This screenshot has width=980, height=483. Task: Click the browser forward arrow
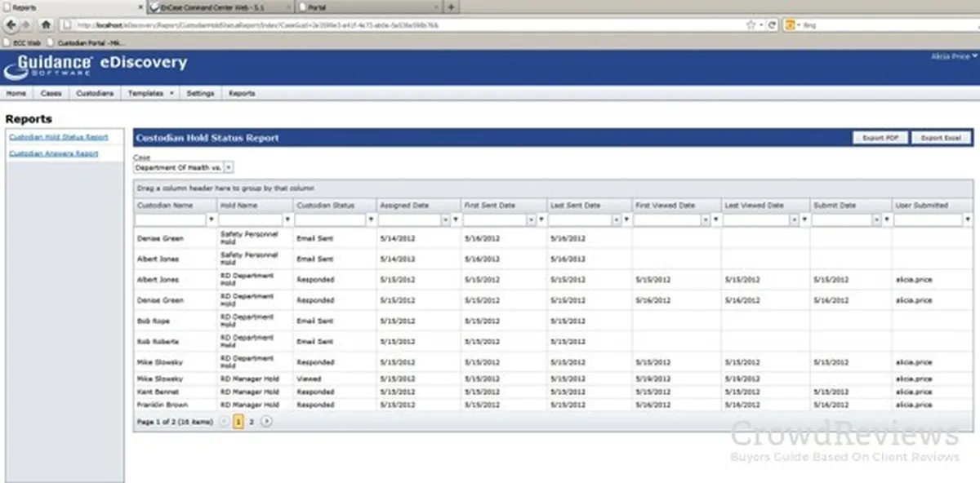point(25,25)
